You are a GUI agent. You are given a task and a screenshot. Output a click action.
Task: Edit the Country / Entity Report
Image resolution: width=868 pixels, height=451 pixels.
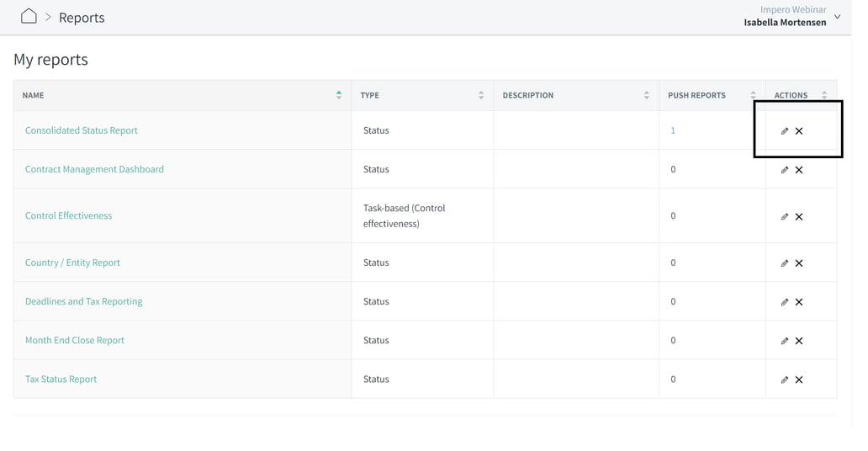click(x=784, y=263)
